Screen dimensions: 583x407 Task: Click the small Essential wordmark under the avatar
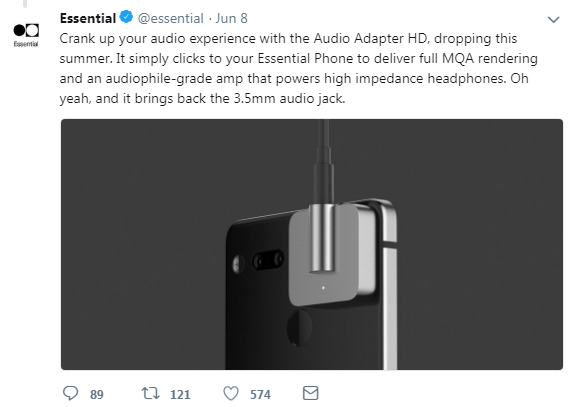(x=26, y=44)
